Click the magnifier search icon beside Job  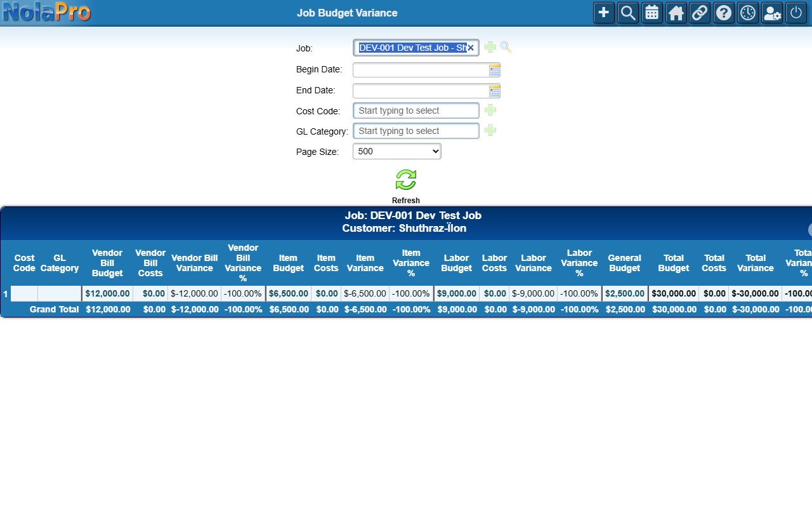(x=506, y=47)
